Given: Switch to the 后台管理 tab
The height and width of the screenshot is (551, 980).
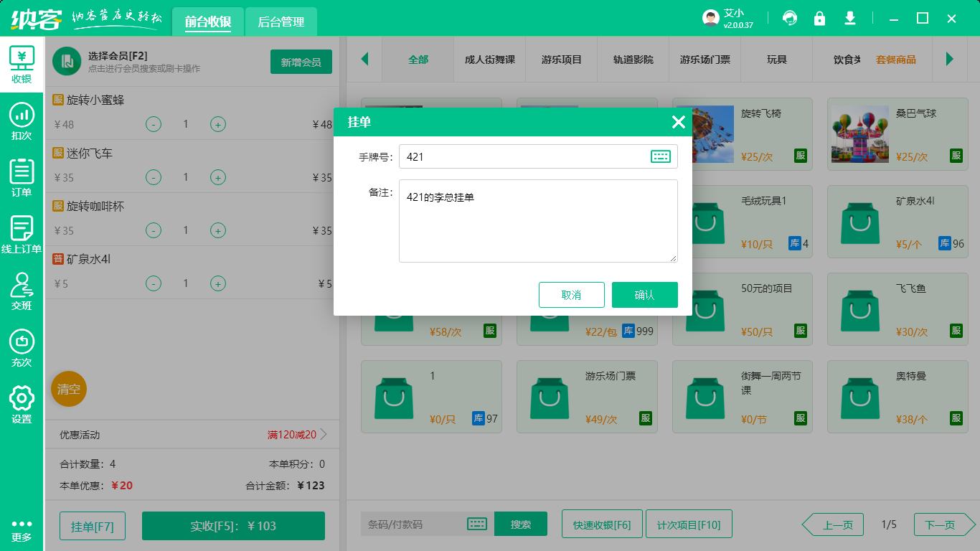Looking at the screenshot, I should click(x=280, y=22).
